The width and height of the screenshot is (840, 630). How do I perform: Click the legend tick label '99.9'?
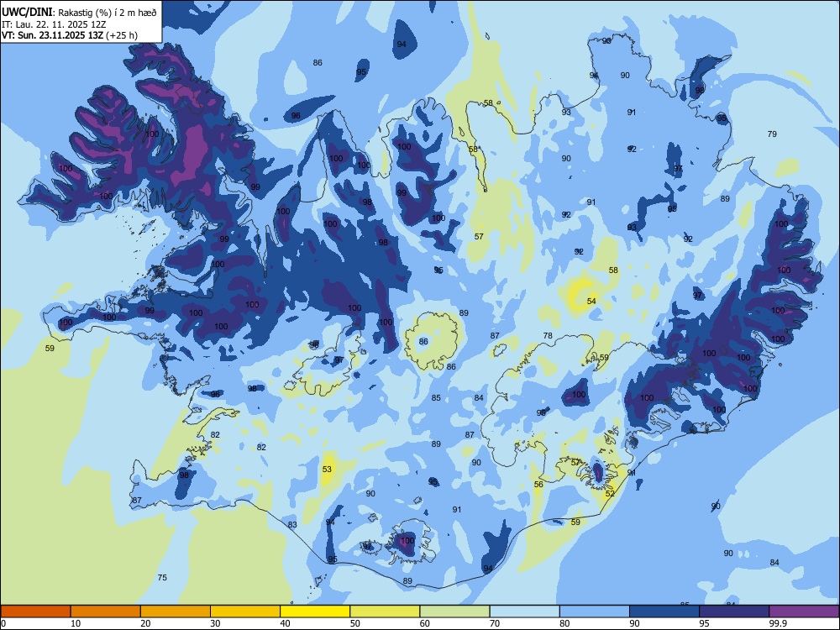pos(778,623)
